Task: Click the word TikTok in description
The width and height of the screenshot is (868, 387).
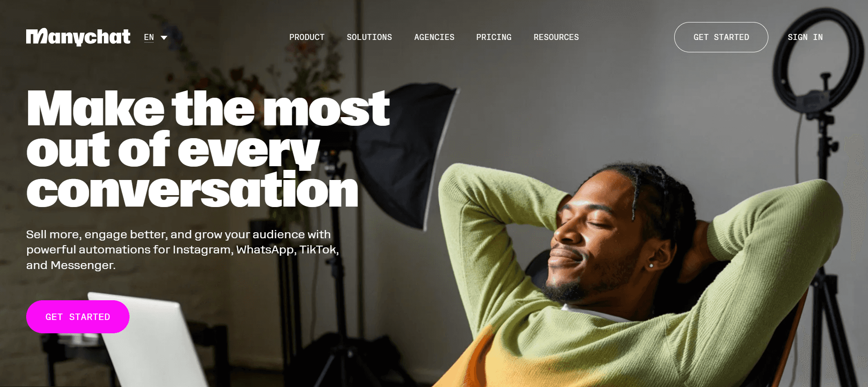Action: coord(319,250)
